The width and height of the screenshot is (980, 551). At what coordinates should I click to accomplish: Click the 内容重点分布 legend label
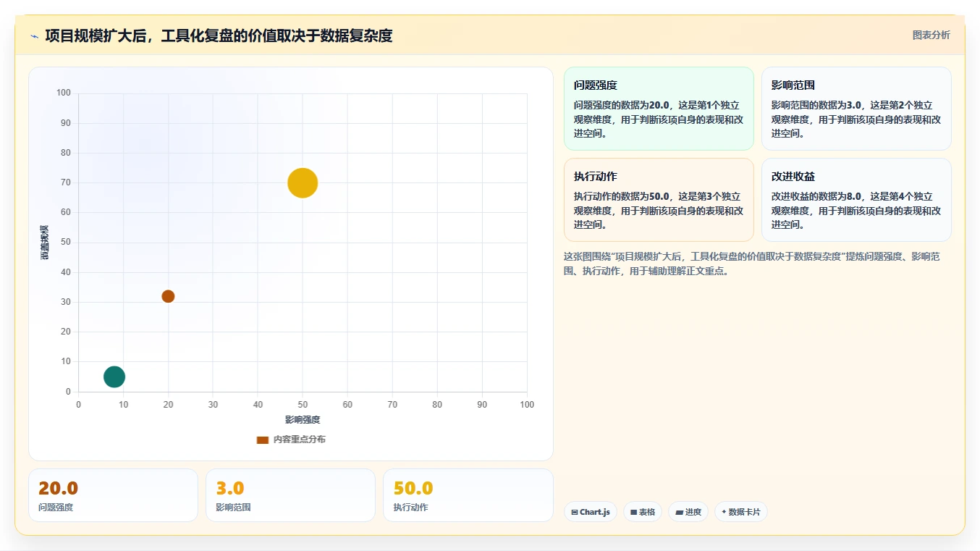coord(299,439)
